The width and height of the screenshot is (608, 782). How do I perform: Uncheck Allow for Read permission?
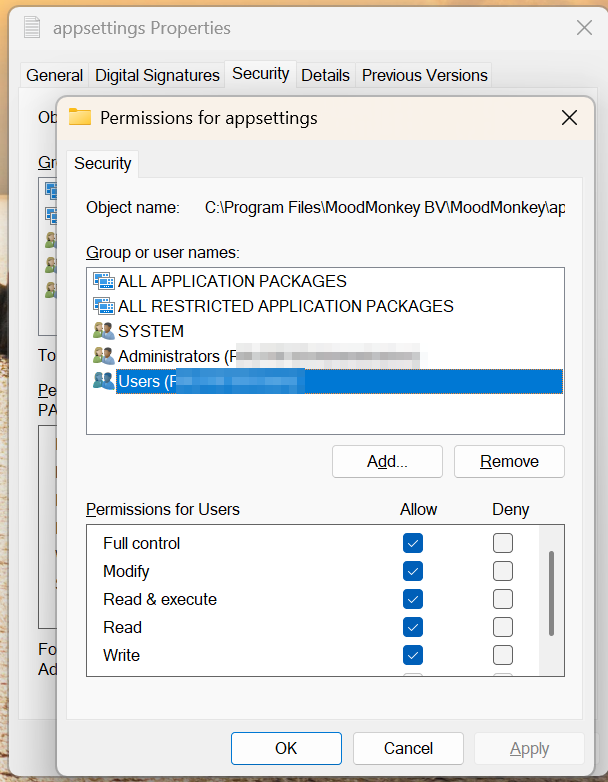(x=413, y=627)
